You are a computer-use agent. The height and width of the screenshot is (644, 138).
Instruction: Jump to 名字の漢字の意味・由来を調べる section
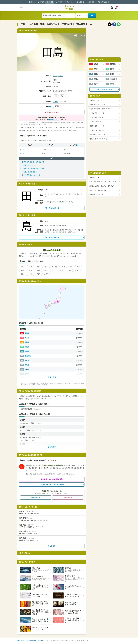point(33,162)
